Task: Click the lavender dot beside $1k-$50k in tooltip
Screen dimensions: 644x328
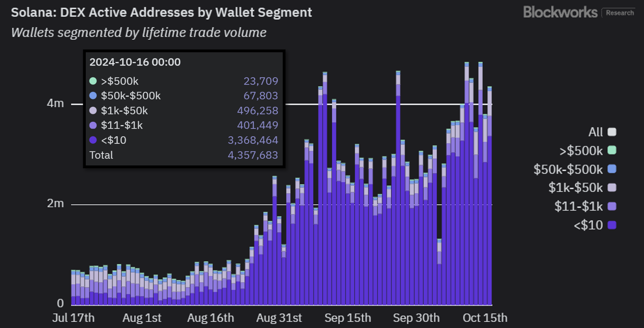Action: tap(94, 110)
